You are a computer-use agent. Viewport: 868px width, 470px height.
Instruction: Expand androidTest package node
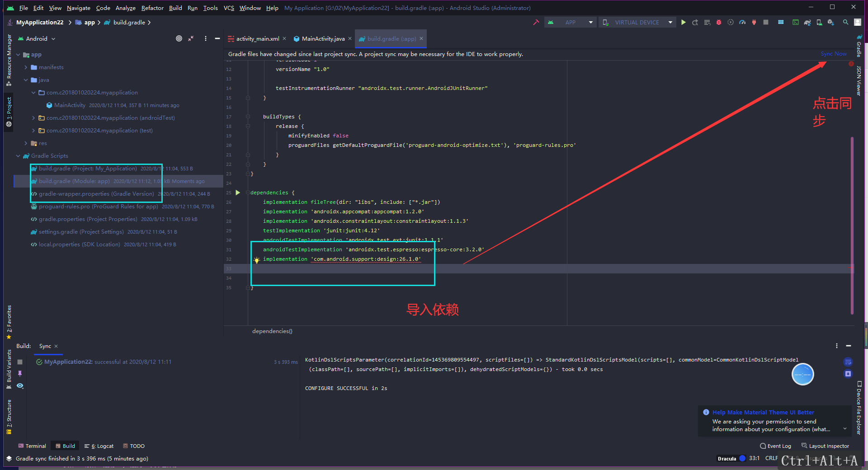click(x=33, y=118)
